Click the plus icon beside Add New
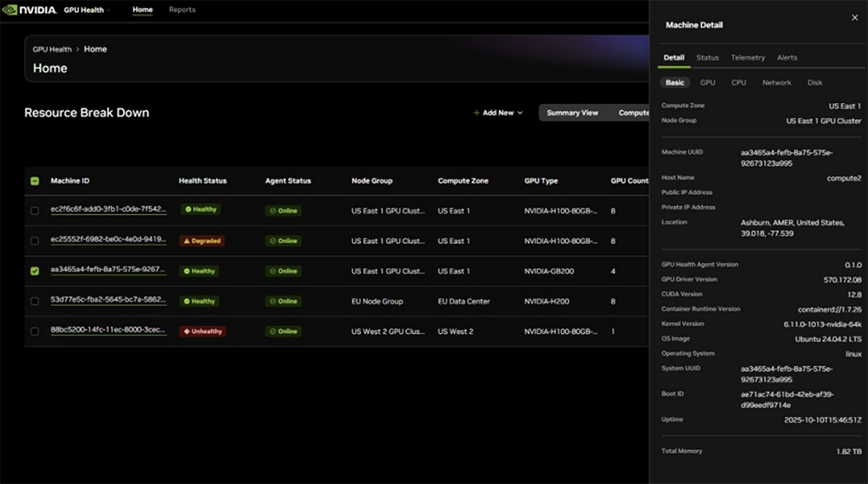This screenshot has height=484, width=868. click(477, 113)
